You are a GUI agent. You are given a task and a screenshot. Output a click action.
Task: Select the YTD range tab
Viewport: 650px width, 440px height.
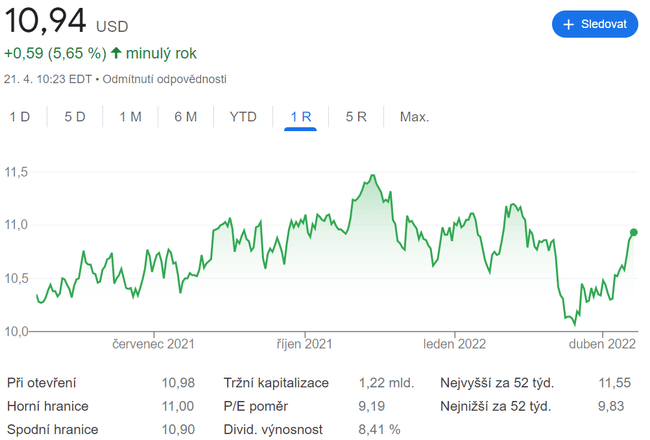[243, 117]
